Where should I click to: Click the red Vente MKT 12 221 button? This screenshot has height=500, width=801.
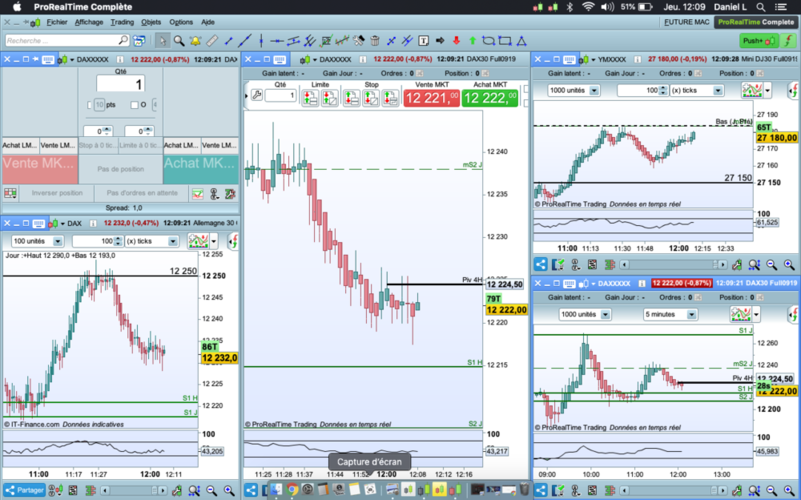pos(432,98)
